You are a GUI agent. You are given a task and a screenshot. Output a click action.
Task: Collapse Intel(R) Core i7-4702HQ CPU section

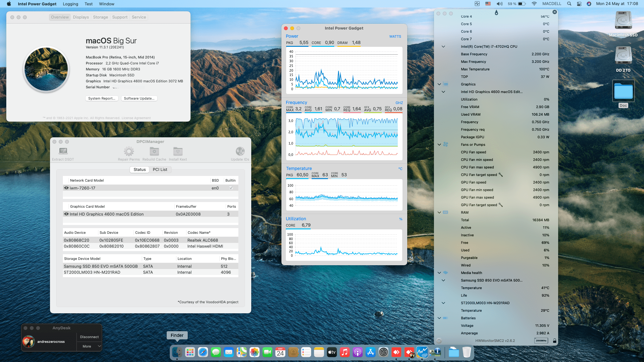[x=443, y=47]
